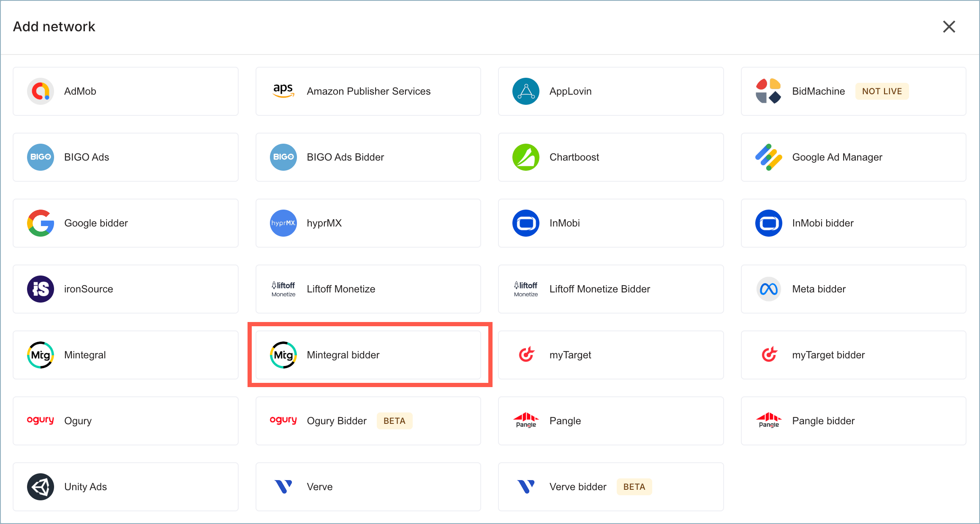Click the Pangle logo icon
Image resolution: width=980 pixels, height=524 pixels.
(x=526, y=420)
